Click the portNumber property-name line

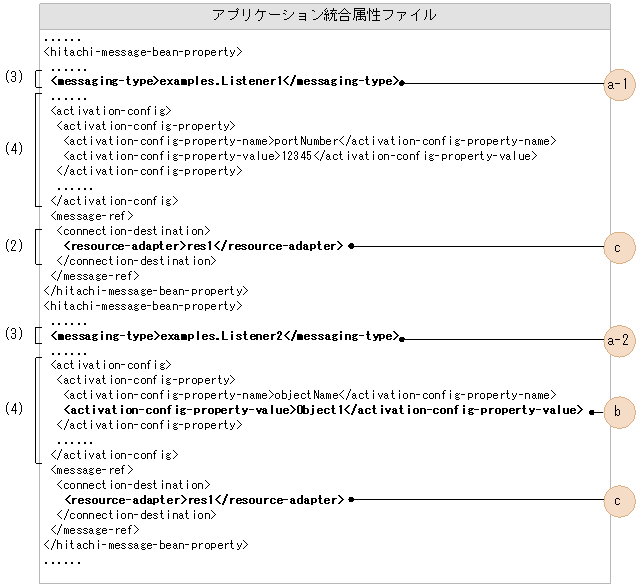(309, 141)
